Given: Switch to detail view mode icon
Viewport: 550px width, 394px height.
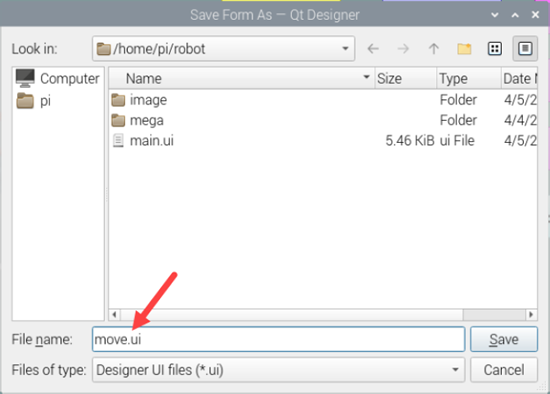Looking at the screenshot, I should 525,48.
